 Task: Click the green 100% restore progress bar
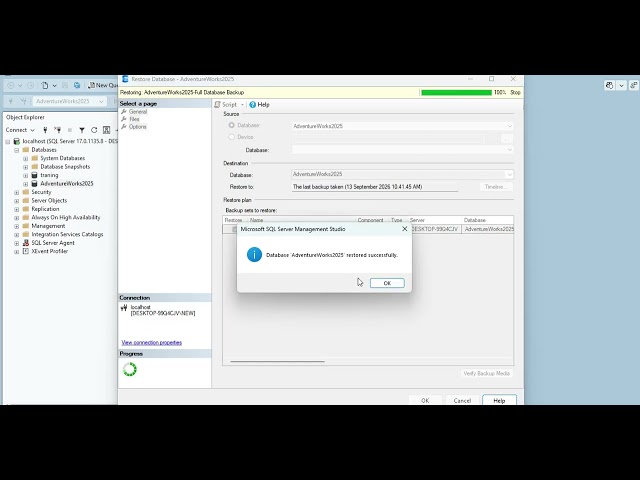point(456,93)
